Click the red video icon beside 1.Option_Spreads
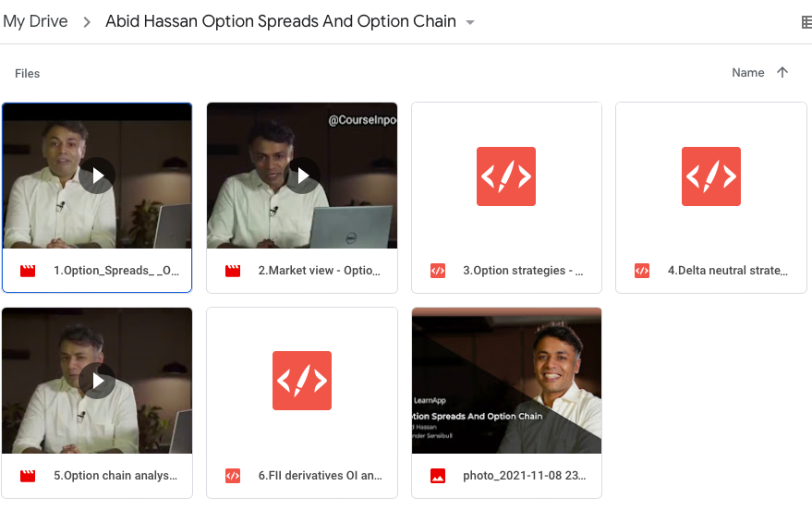812x510 pixels. click(28, 271)
